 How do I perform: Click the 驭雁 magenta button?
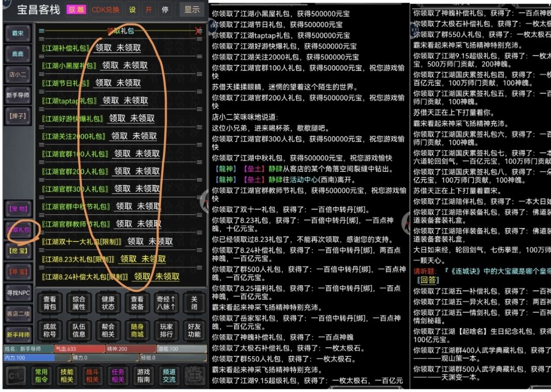click(x=77, y=10)
